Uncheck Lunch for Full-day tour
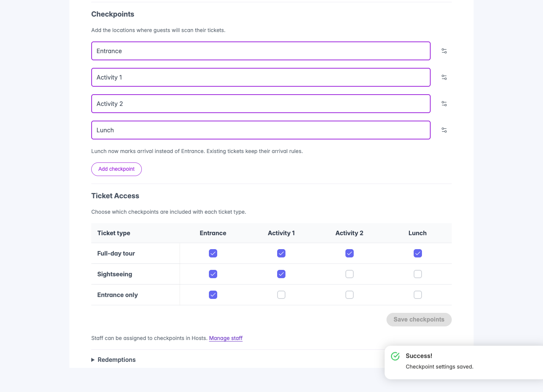Screen dimensions: 543x392 pos(418,253)
